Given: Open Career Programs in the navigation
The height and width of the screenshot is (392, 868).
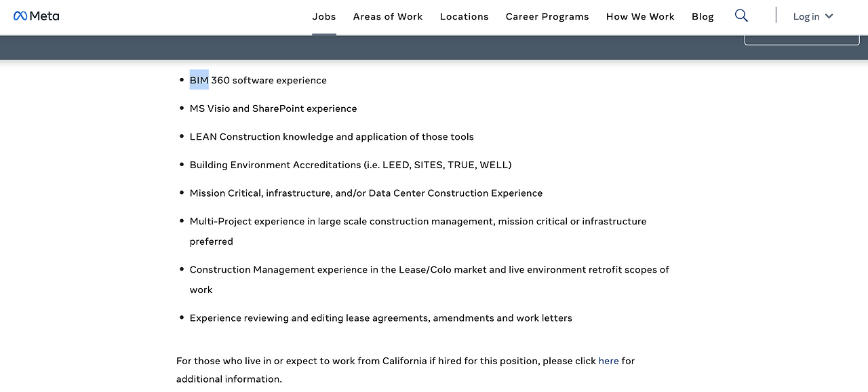Looking at the screenshot, I should tap(547, 16).
